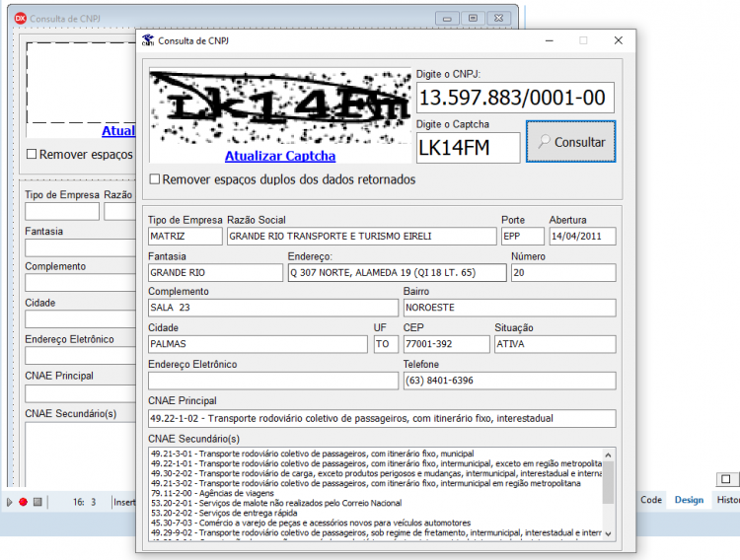Click the cursor position 16: 3 indicator

[84, 502]
